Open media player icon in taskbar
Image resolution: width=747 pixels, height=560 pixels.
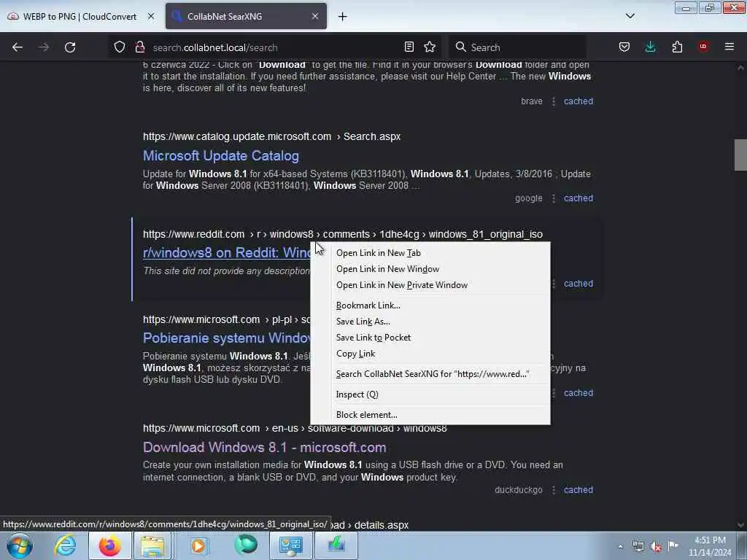[x=198, y=545]
